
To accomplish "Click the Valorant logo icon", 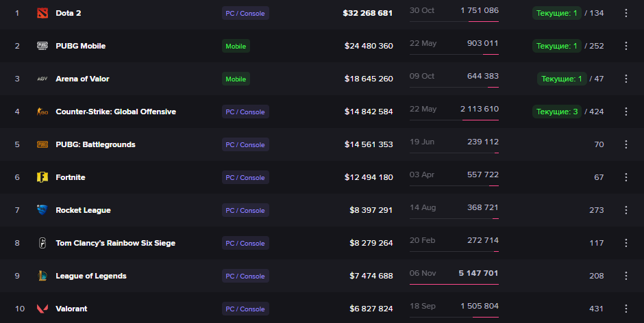I will (42, 309).
